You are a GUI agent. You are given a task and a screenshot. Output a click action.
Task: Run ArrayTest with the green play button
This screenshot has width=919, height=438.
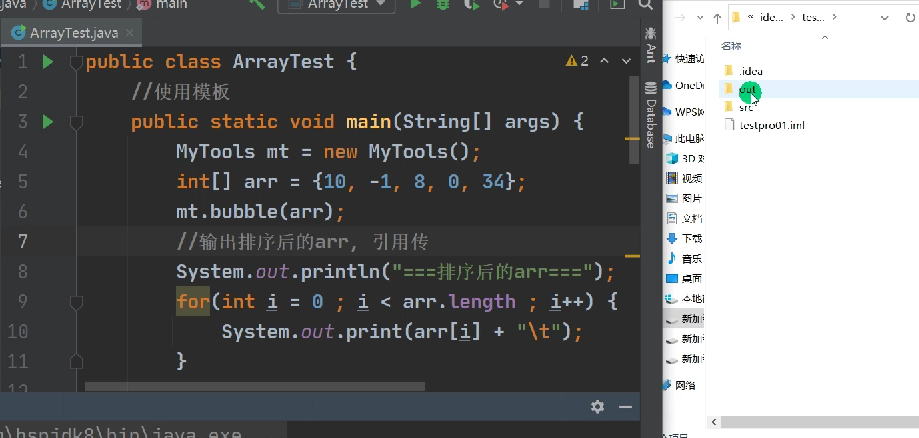point(415,4)
